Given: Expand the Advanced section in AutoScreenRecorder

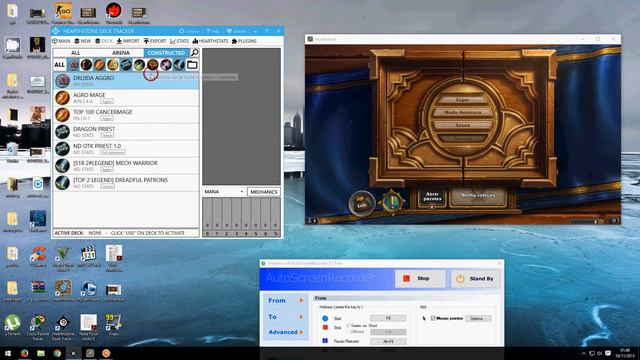Looking at the screenshot, I should (x=285, y=332).
